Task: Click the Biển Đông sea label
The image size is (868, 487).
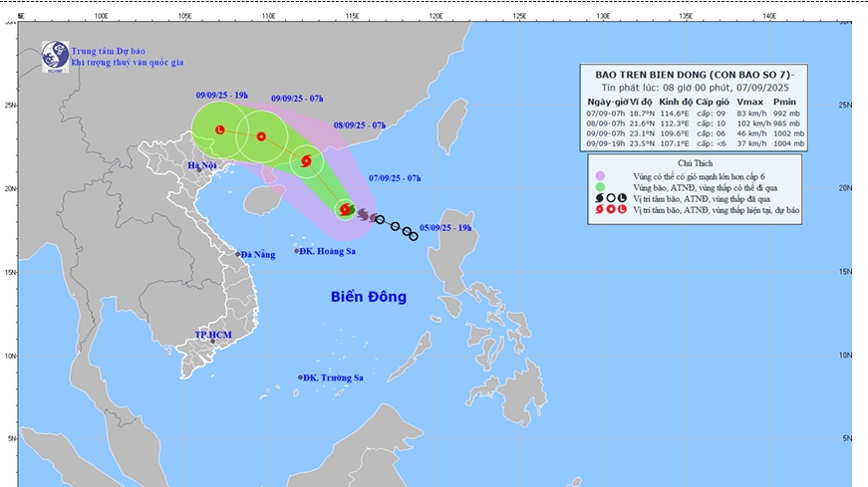Action: (369, 297)
